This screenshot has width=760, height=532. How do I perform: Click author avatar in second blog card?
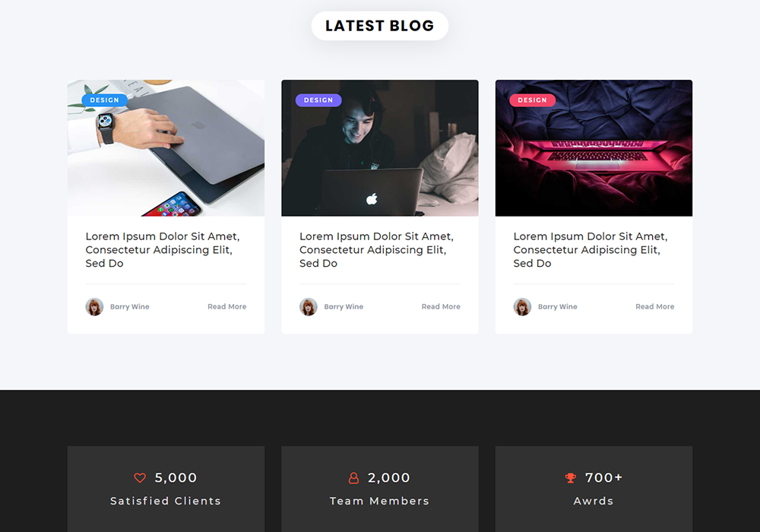point(309,307)
